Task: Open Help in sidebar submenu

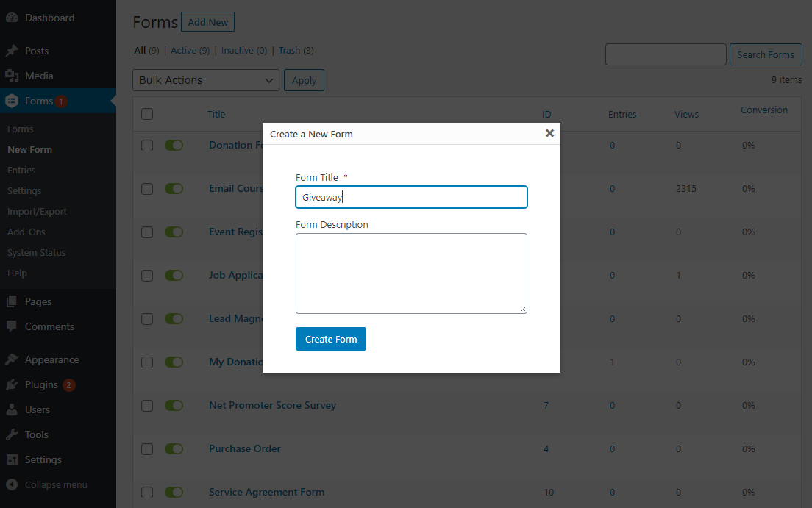Action: [x=17, y=273]
